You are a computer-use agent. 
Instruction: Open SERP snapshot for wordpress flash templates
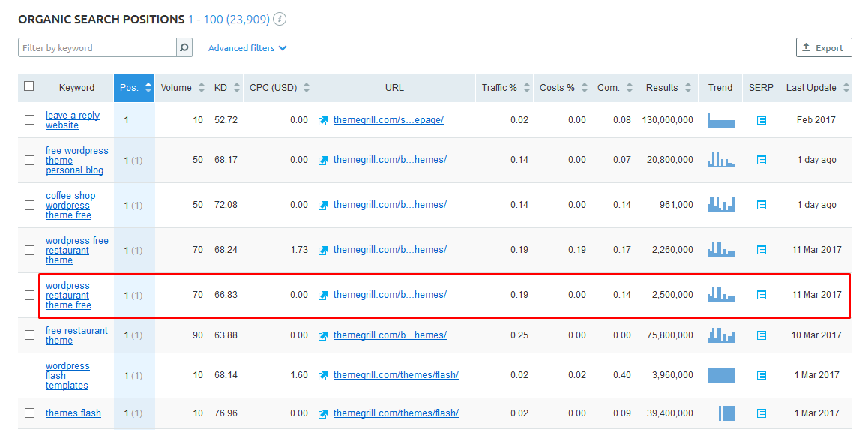[761, 375]
